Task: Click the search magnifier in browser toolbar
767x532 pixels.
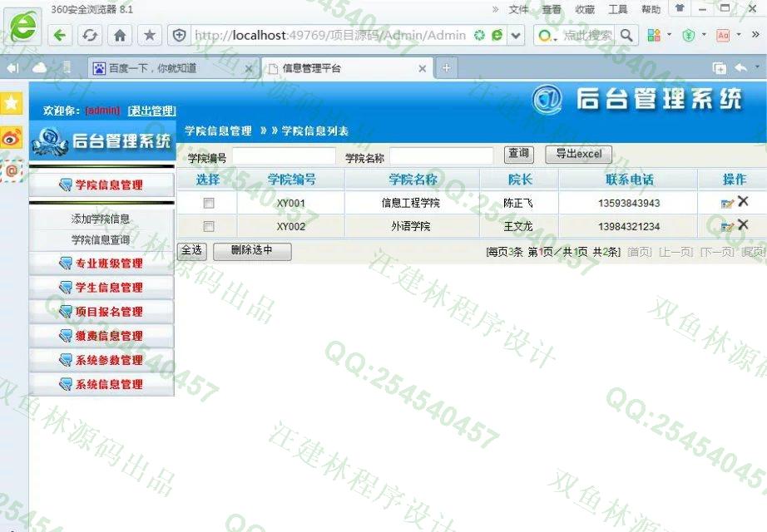Action: coord(626,35)
